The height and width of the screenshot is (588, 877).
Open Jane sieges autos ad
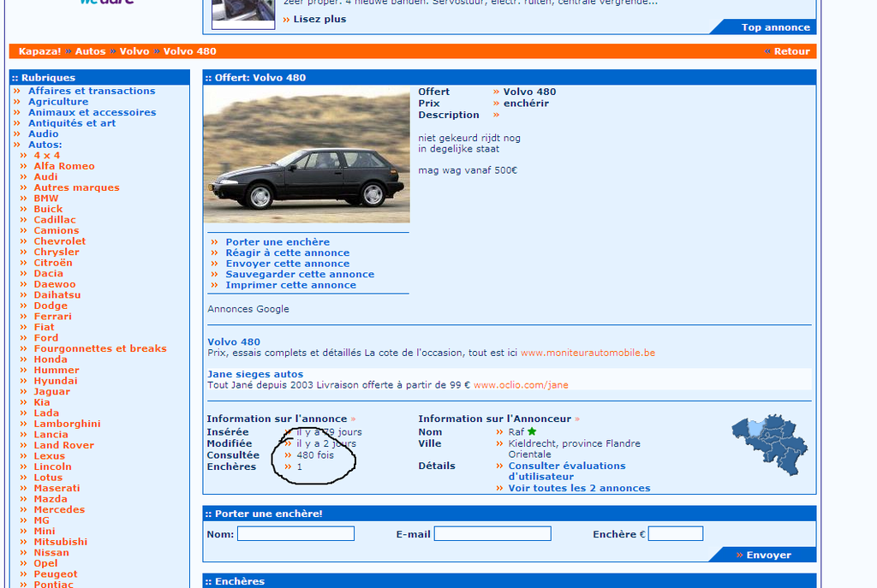point(255,375)
